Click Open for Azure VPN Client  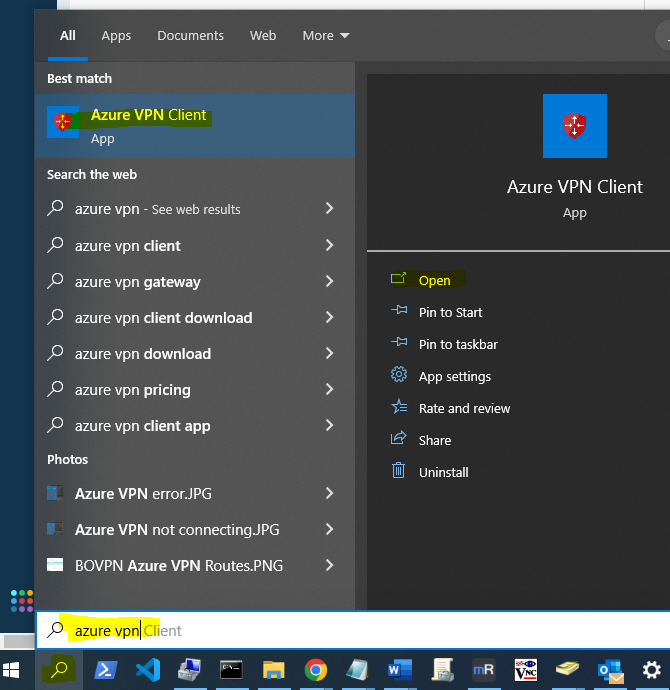click(434, 280)
